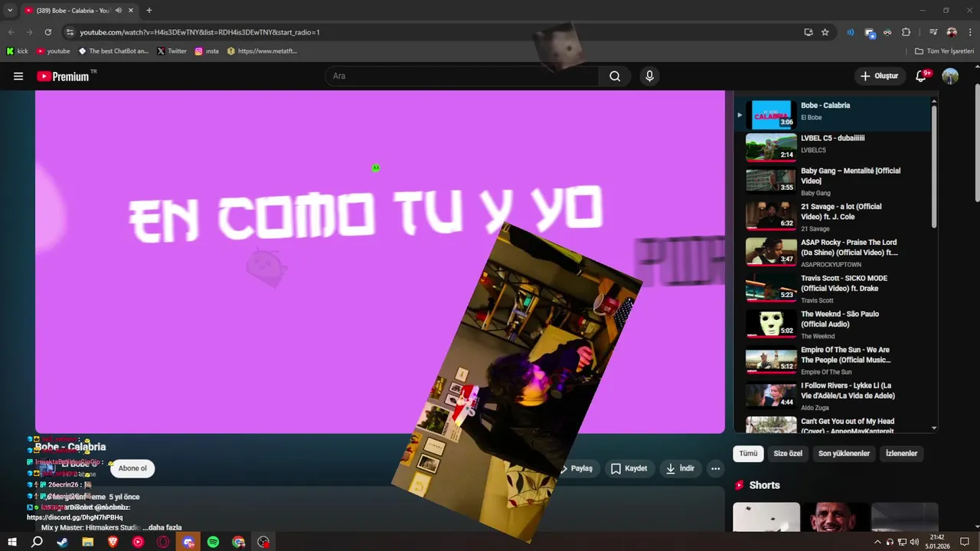The width and height of the screenshot is (980, 551).
Task: Open Steam from the taskbar
Action: 62,542
